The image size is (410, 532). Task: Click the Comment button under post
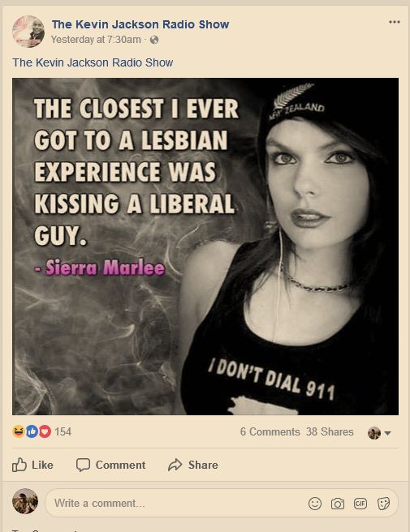pyautogui.click(x=110, y=465)
